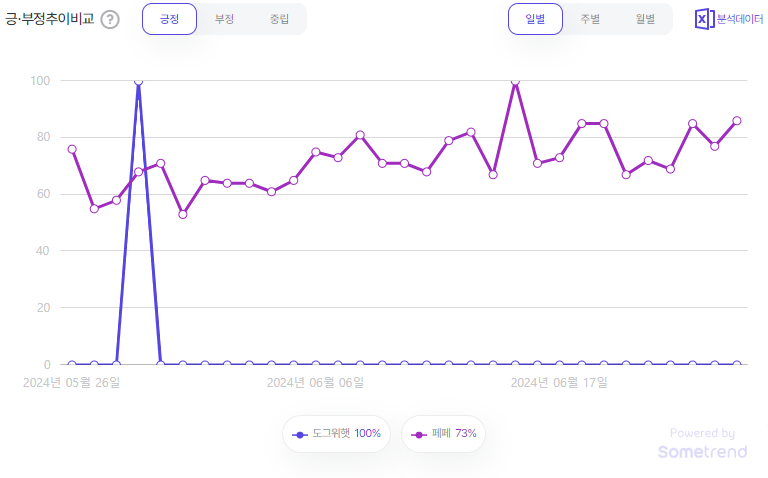Image resolution: width=768 pixels, height=478 pixels.
Task: Click the first 페페 data point at 76
Action: (72, 149)
